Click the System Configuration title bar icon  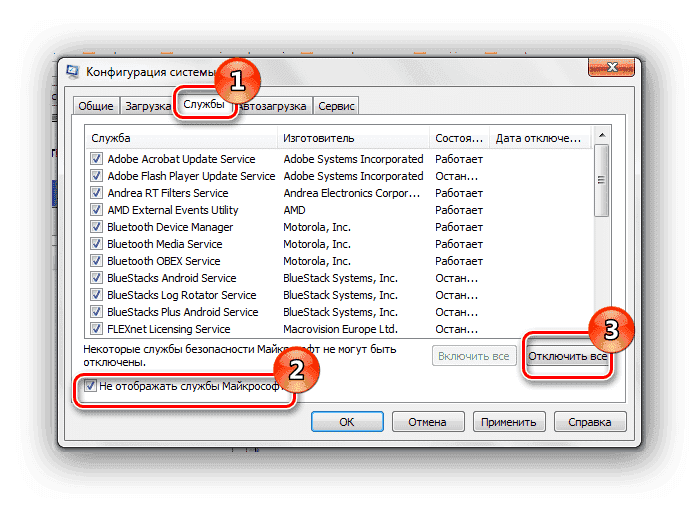pyautogui.click(x=73, y=71)
